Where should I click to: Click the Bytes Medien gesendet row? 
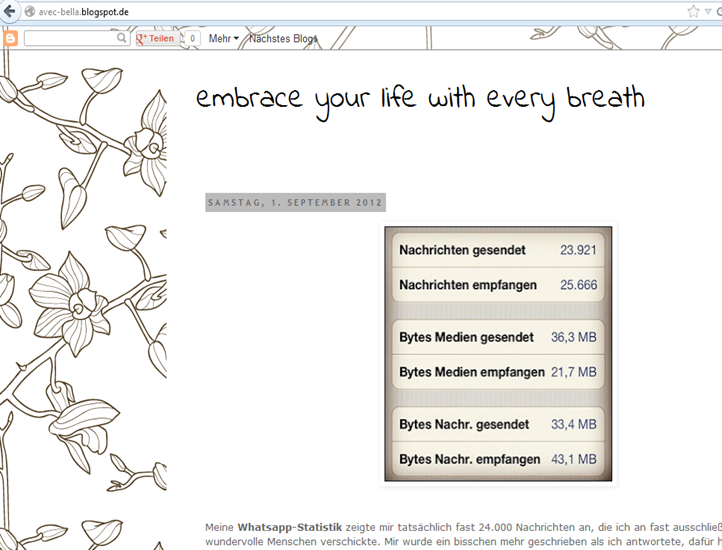pyautogui.click(x=498, y=337)
